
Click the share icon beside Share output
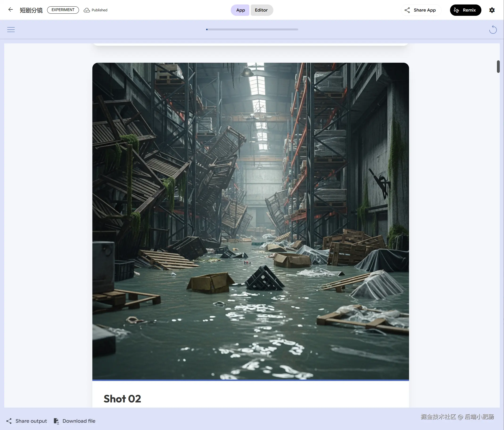click(x=9, y=421)
